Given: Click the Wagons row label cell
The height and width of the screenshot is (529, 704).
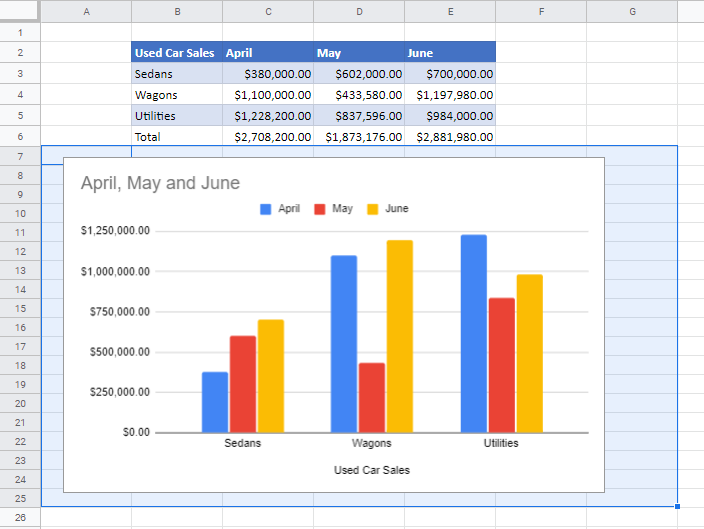Looking at the screenshot, I should [176, 94].
